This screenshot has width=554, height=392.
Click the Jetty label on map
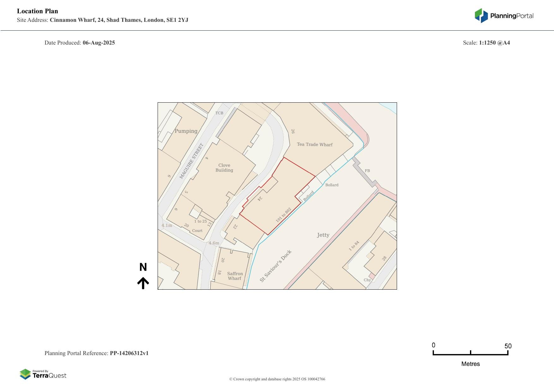click(x=323, y=235)
